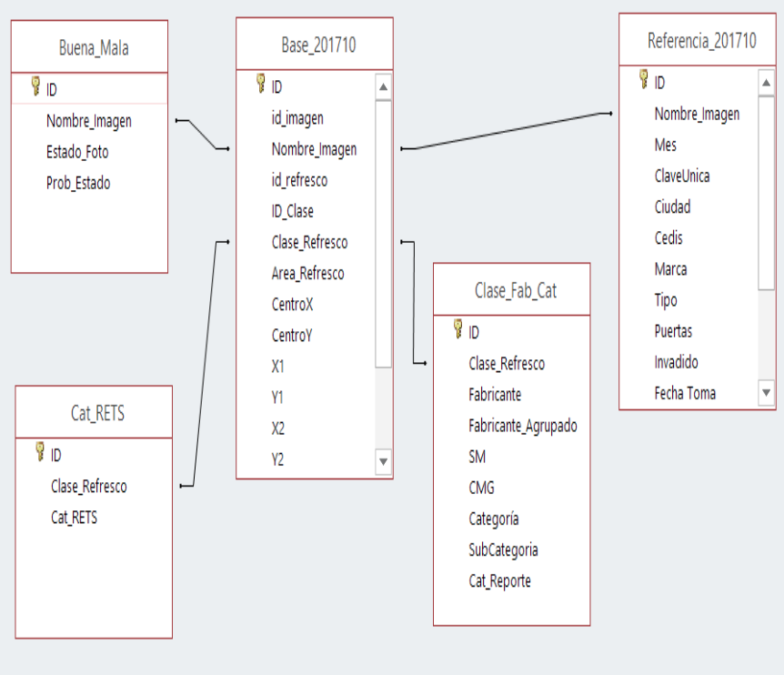Screen dimensions: 784x675
Task: Select ID_Clase field in Base_201710
Action: (x=293, y=211)
